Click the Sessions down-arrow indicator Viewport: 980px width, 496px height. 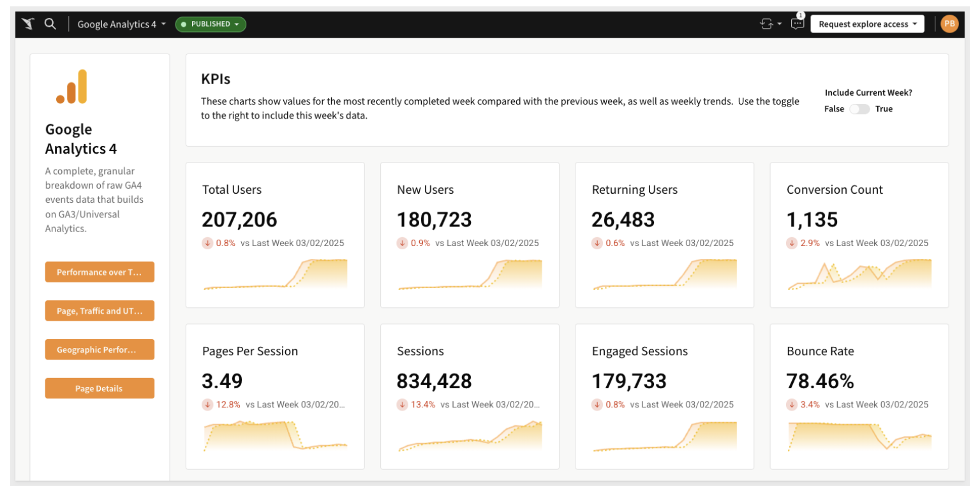click(402, 404)
